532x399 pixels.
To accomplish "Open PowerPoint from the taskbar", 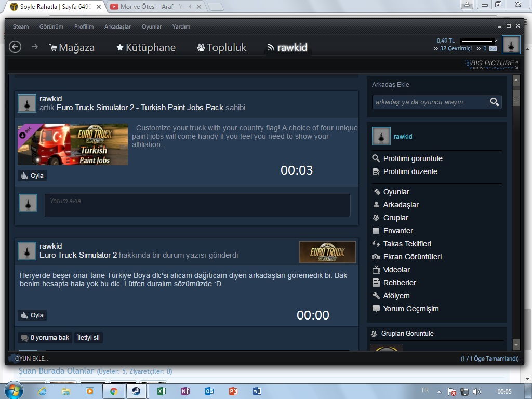I will 233,391.
